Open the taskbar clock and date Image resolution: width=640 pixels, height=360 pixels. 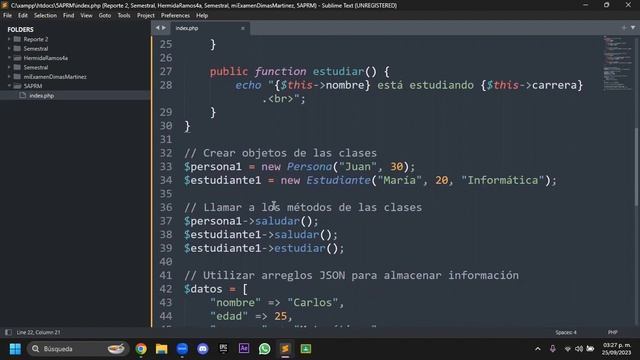point(617,349)
